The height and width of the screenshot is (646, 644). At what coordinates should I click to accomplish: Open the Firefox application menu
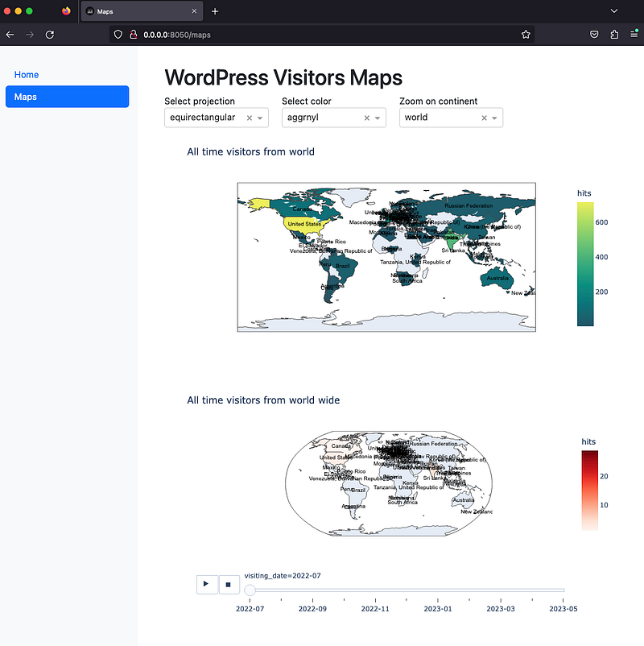634,34
